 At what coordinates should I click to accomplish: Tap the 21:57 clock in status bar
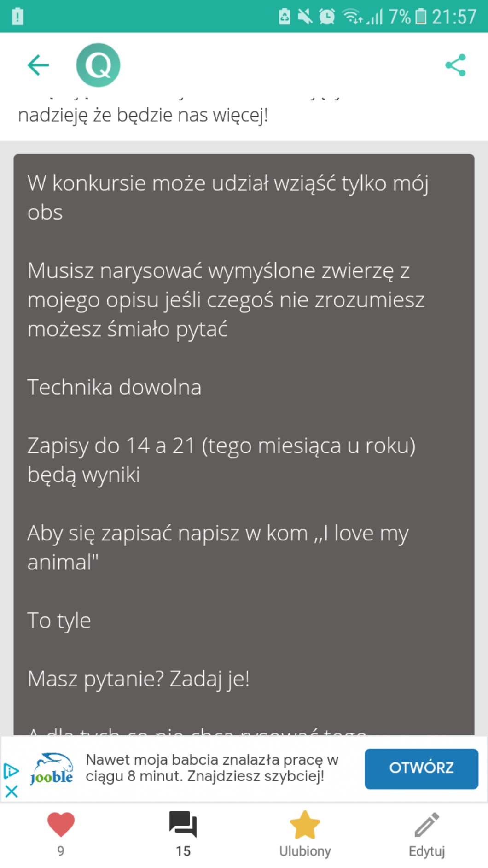454,17
